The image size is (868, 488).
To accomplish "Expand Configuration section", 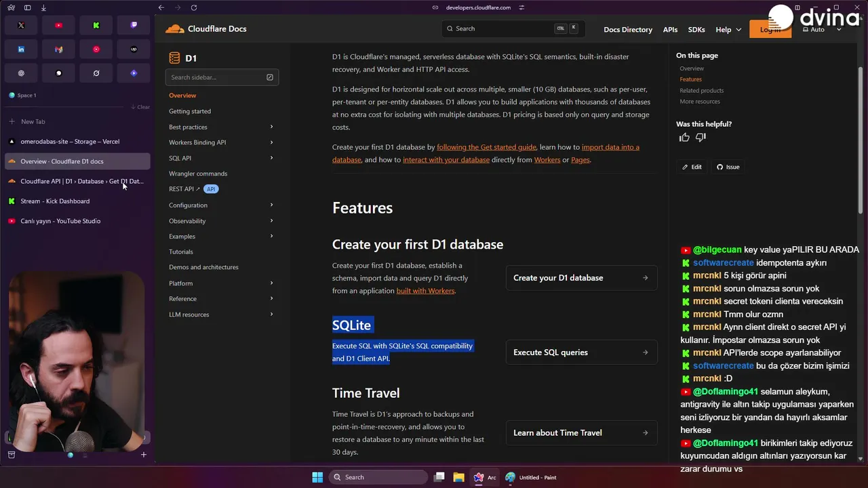I will click(271, 205).
